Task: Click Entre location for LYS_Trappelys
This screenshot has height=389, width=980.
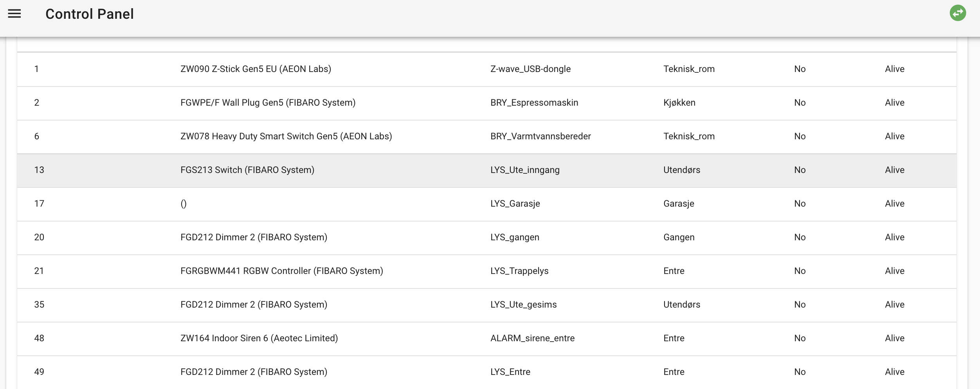Action: (x=674, y=271)
